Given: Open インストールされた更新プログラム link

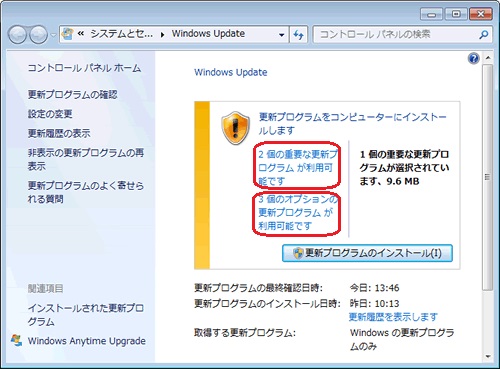Looking at the screenshot, I should tap(86, 315).
